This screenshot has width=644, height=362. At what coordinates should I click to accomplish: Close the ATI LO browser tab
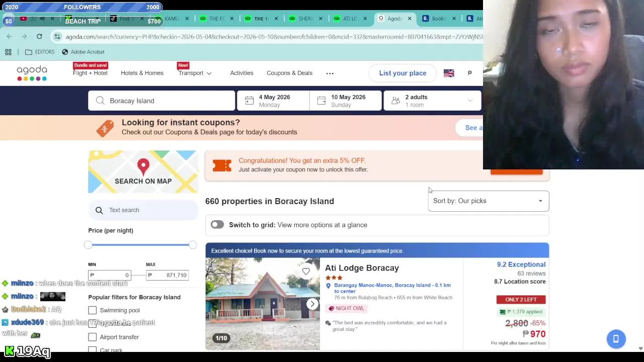(x=365, y=19)
